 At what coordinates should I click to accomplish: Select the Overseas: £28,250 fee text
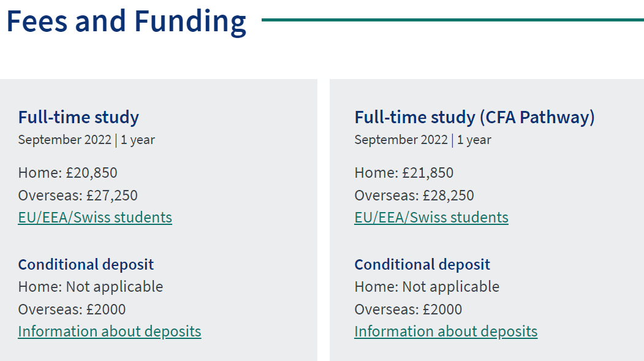click(414, 195)
